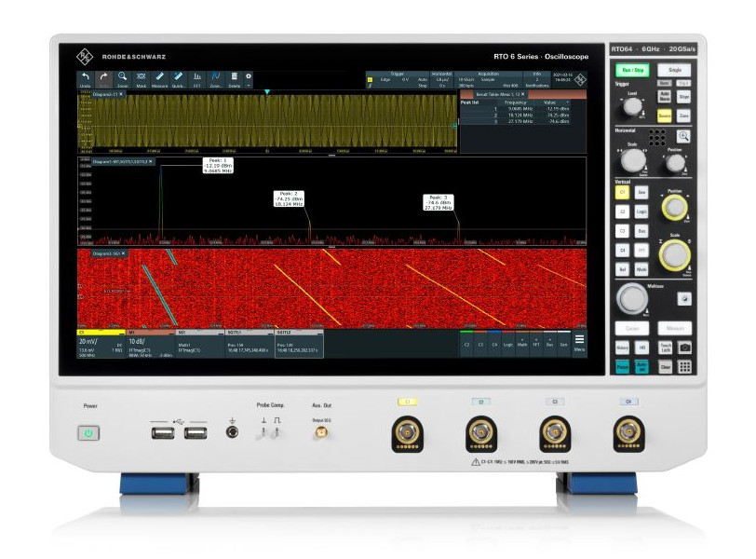756x559 pixels.
Task: Click the Undo toolbar icon
Action: [86, 79]
